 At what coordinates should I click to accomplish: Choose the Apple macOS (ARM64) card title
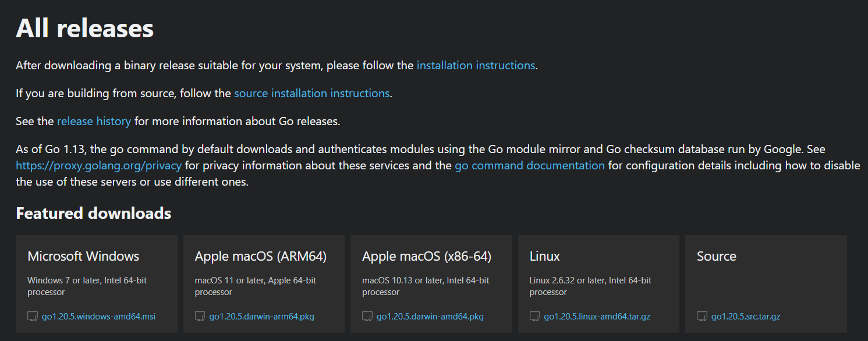point(260,256)
